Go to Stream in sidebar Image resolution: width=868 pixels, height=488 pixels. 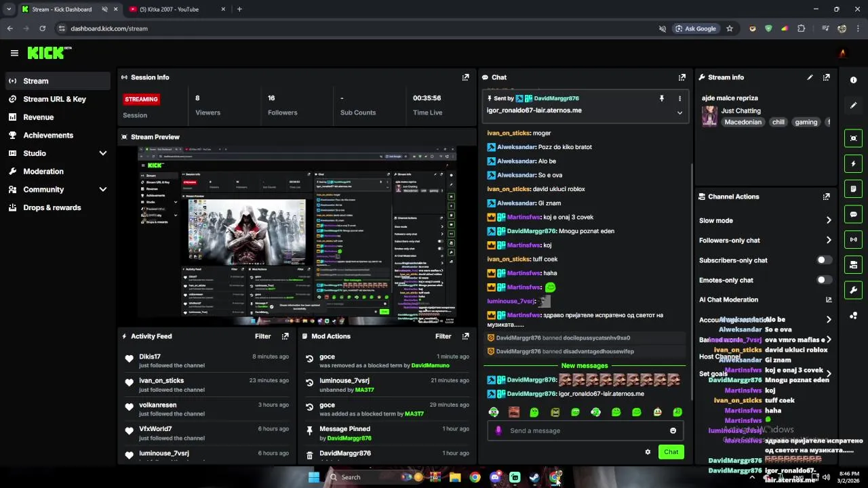pyautogui.click(x=57, y=81)
